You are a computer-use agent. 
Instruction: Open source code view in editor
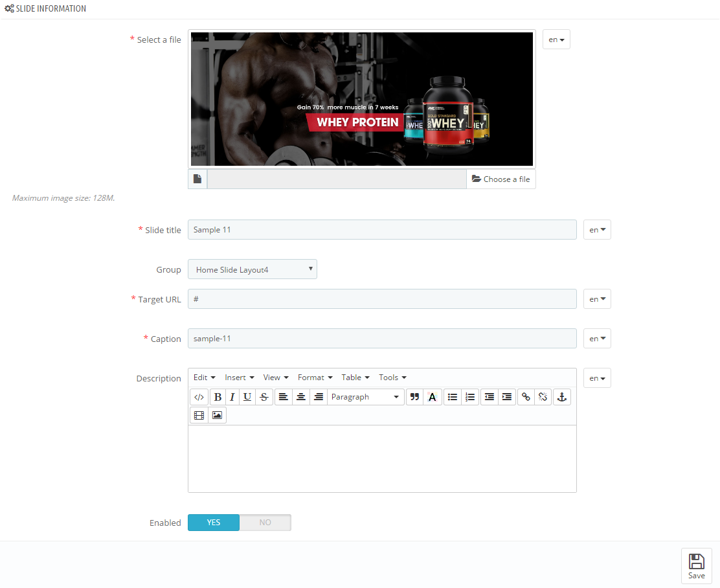pyautogui.click(x=199, y=397)
